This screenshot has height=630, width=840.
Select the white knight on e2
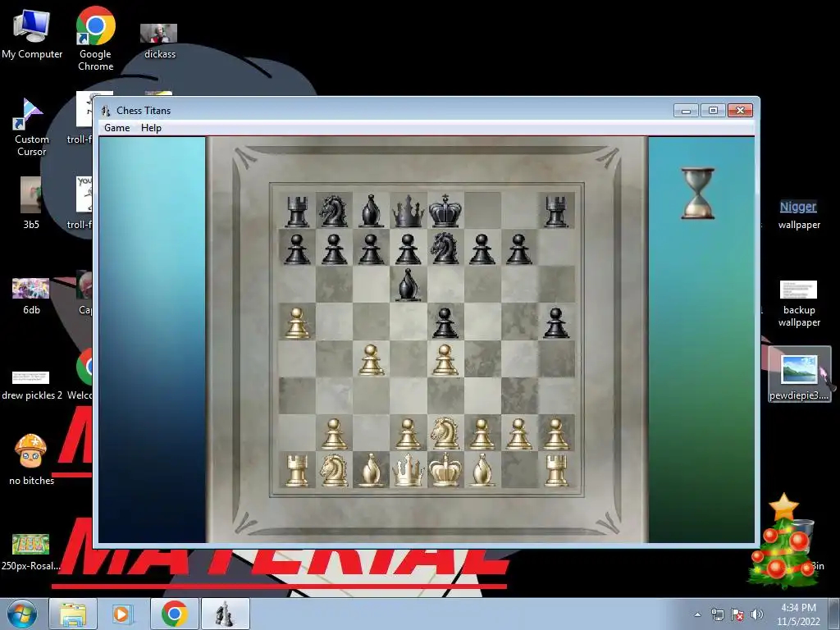click(445, 433)
